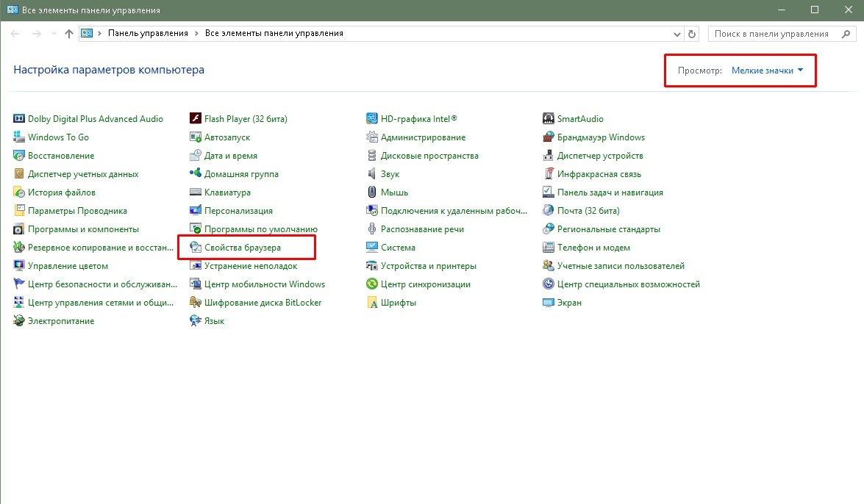Viewport: 864px width, 504px height.
Task: Click the SmartAudio icon
Action: point(549,119)
